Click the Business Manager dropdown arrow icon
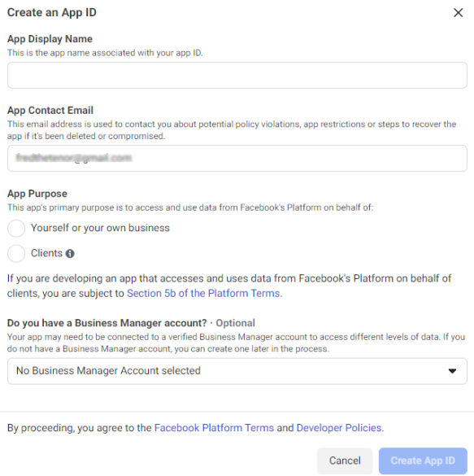 coord(452,371)
